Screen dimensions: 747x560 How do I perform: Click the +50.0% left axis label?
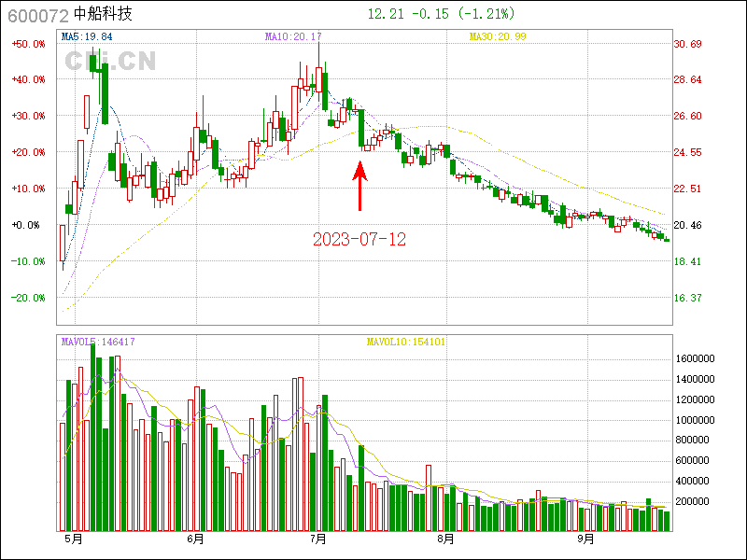click(x=28, y=44)
